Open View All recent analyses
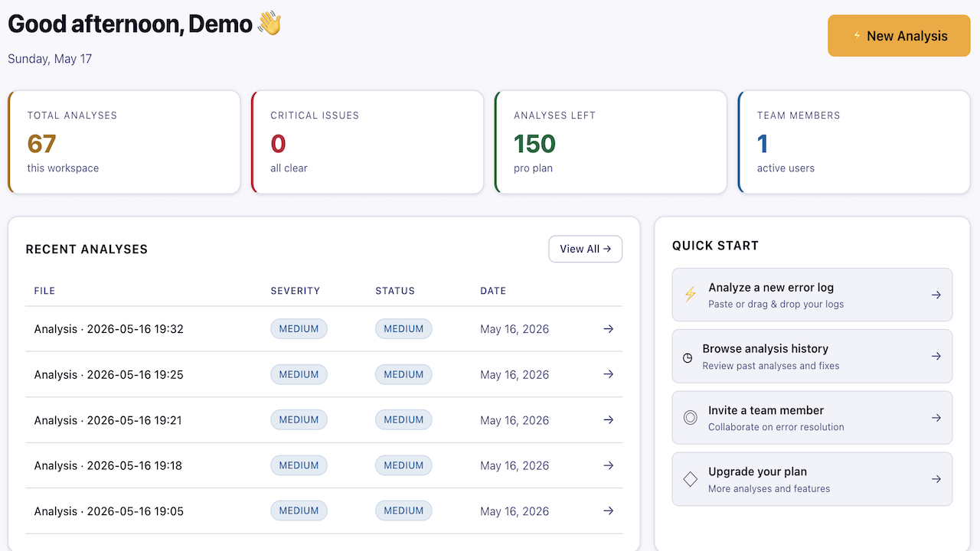Screen dimensions: 980x551 coord(585,249)
